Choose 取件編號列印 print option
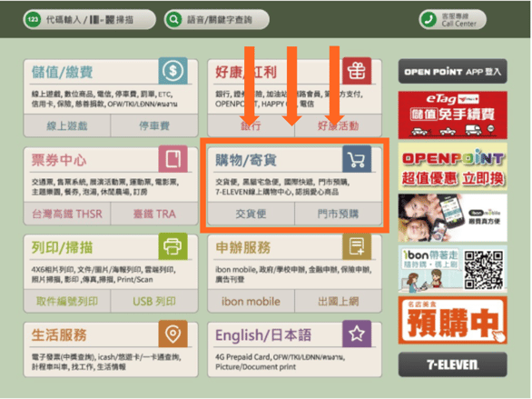532x399 pixels. (67, 301)
